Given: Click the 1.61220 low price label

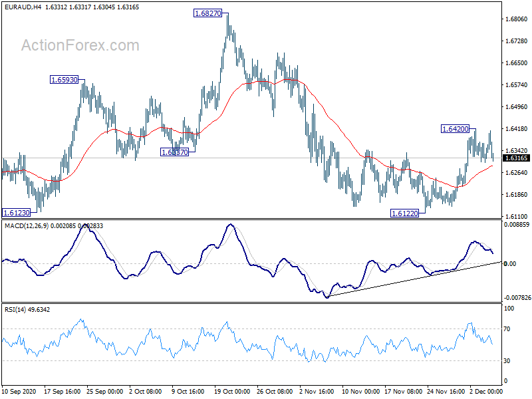Looking at the screenshot, I should click(x=405, y=213).
